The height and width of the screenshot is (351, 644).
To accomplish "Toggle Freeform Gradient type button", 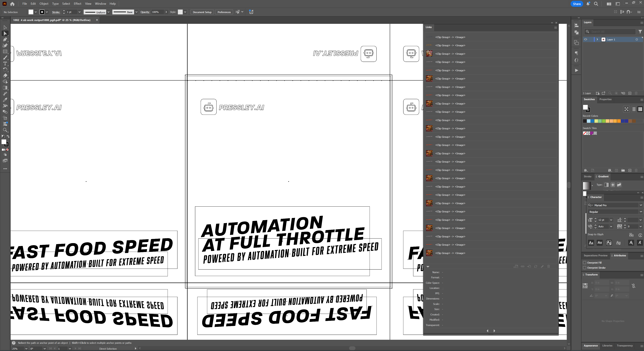I will click(619, 185).
